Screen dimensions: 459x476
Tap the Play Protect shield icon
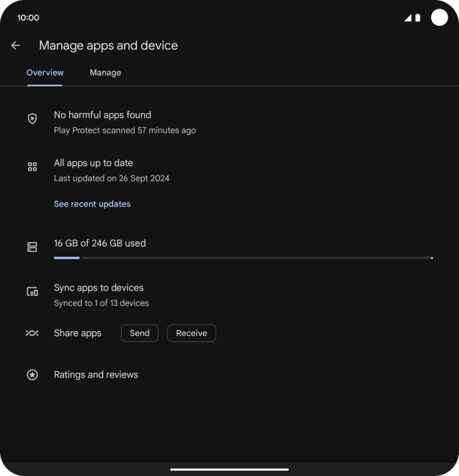[32, 119]
